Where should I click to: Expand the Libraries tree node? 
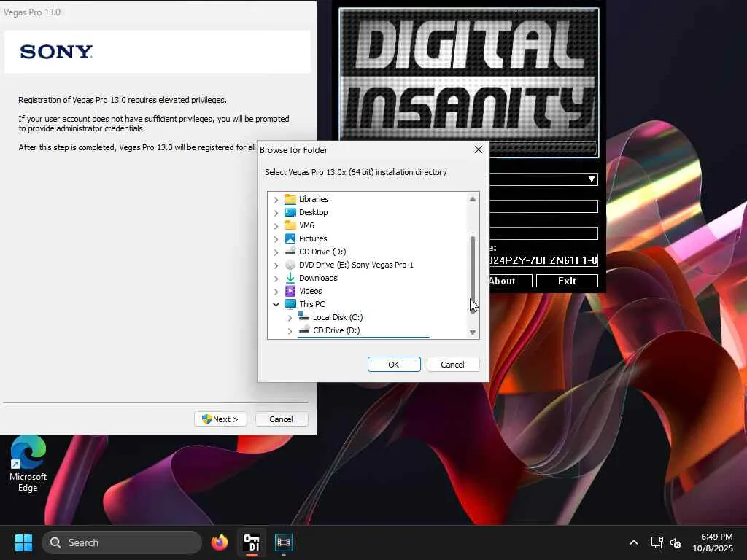pos(276,200)
